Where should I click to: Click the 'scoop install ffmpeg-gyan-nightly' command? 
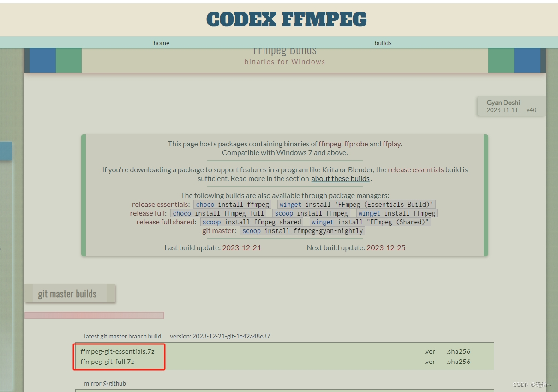(x=303, y=231)
